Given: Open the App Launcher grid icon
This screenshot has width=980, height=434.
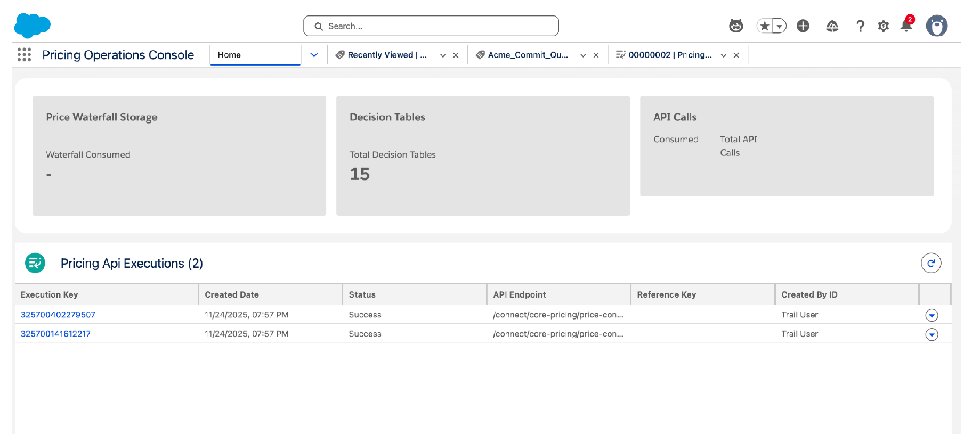Looking at the screenshot, I should coord(24,55).
